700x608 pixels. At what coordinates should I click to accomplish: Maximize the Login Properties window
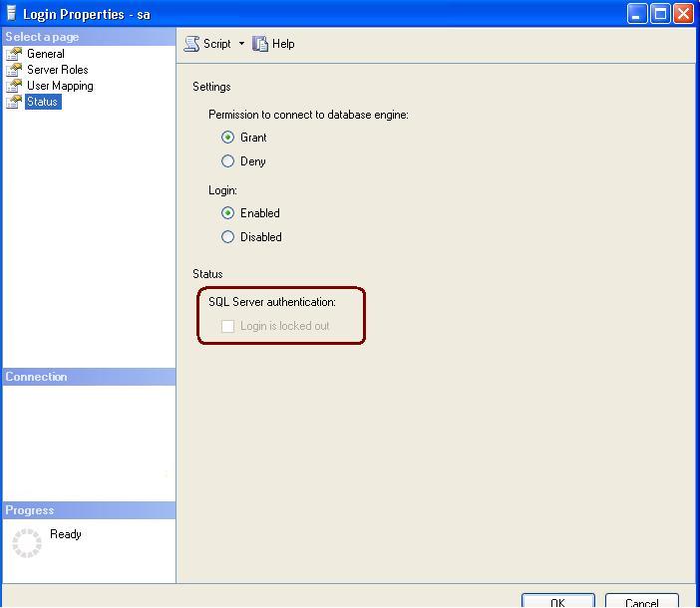coord(660,13)
